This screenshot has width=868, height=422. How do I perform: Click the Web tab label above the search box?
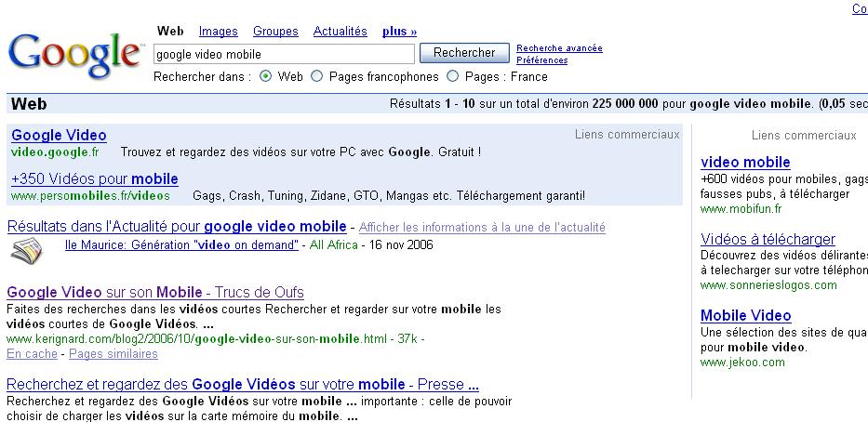click(170, 31)
